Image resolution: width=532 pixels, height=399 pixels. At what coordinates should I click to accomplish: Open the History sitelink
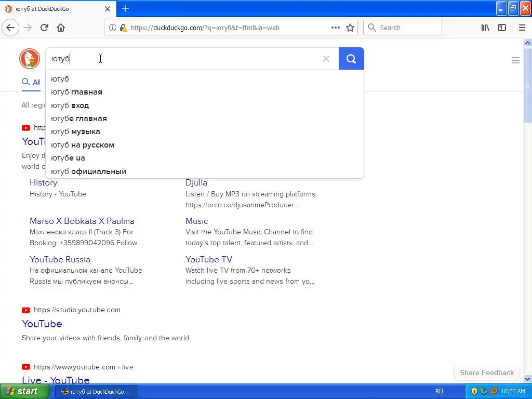(44, 182)
